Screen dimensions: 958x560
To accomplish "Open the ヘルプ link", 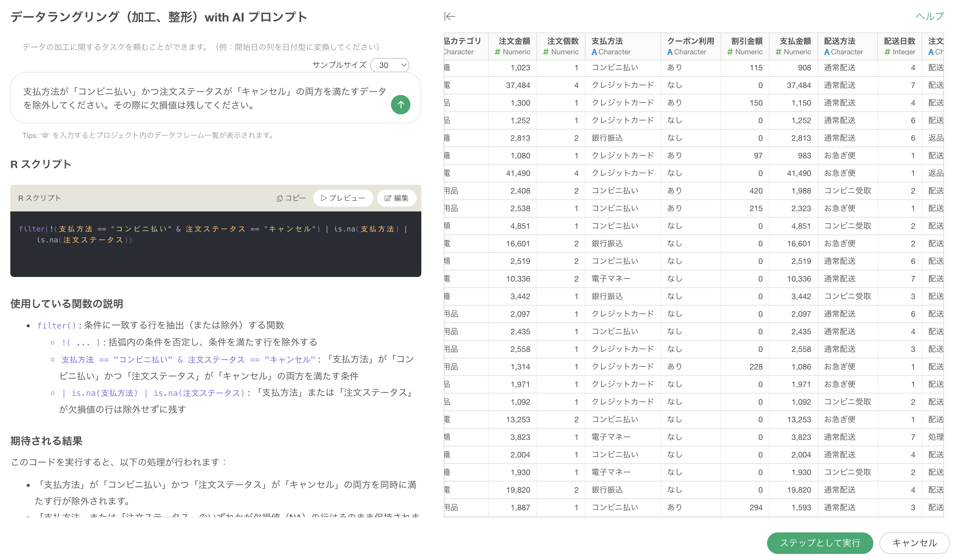I will click(x=929, y=16).
